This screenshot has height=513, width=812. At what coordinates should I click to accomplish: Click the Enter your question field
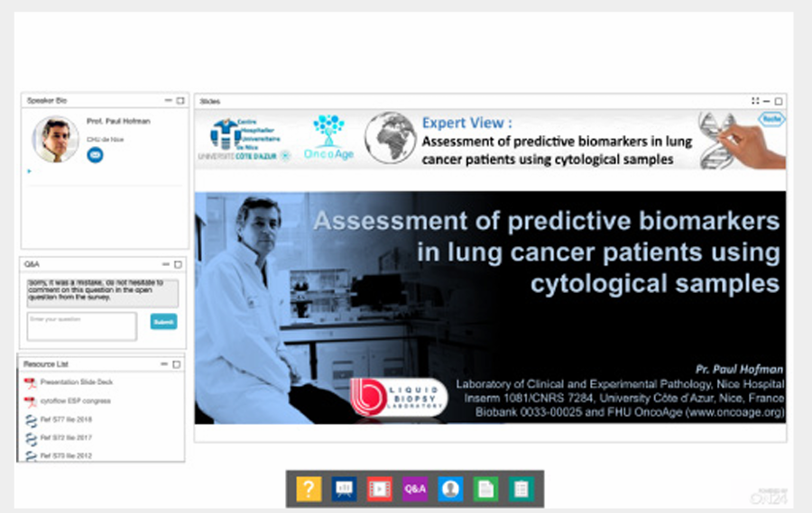tap(82, 325)
